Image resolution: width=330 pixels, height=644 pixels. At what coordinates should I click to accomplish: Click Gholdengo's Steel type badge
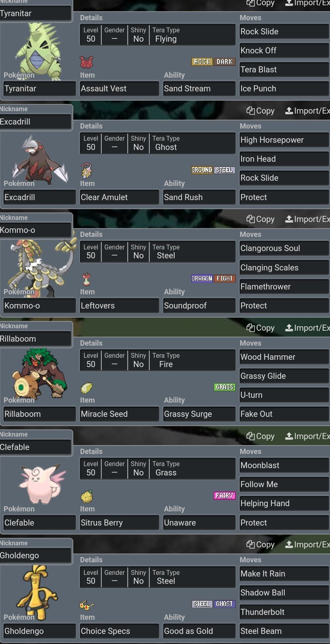tap(202, 604)
